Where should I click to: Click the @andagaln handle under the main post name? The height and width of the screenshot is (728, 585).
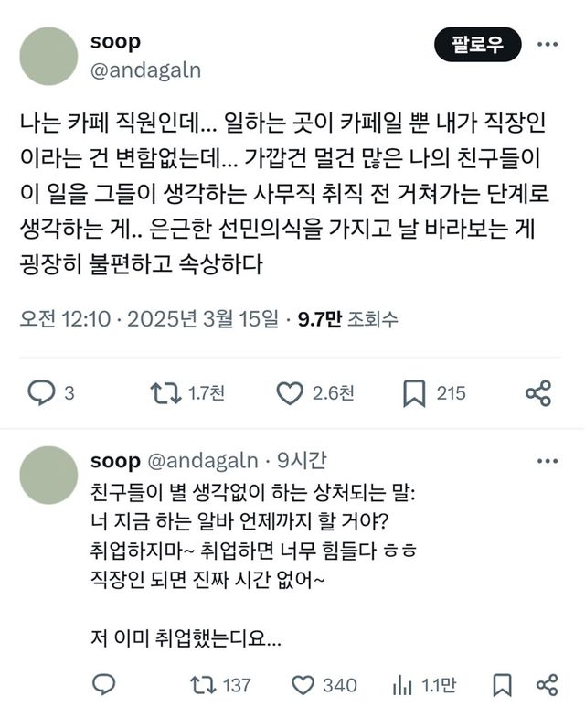click(x=146, y=70)
